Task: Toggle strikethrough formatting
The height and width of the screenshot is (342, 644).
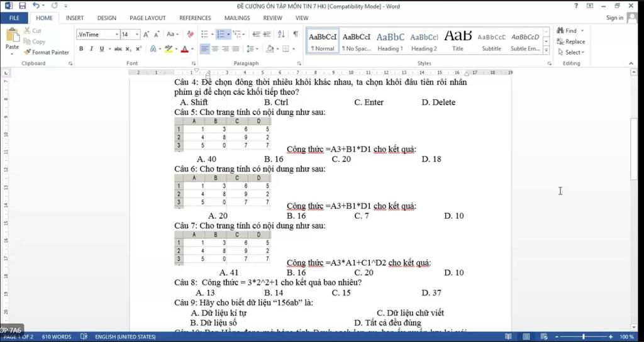Action: [x=118, y=49]
